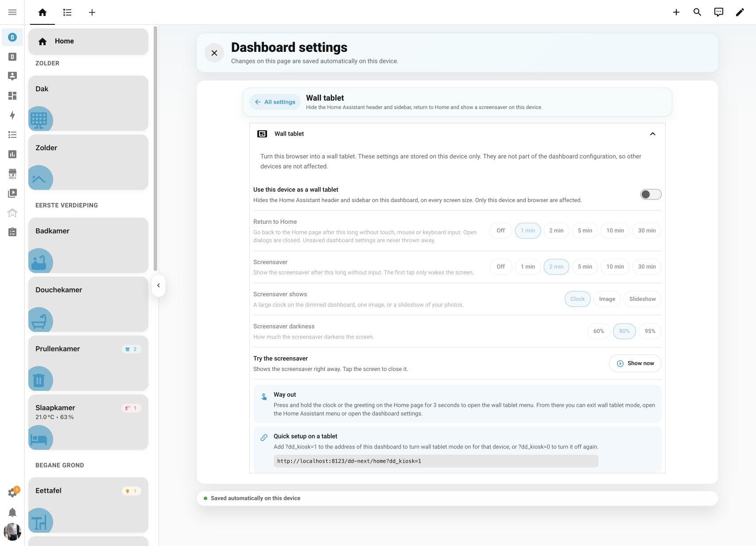
Task: Open the Notifications bell icon
Action: click(12, 512)
